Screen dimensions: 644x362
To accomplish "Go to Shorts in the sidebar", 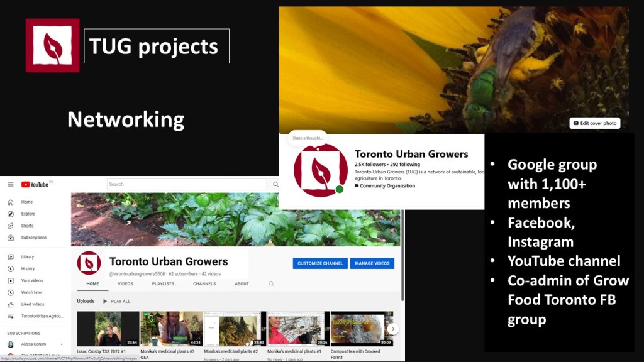I will tap(27, 226).
